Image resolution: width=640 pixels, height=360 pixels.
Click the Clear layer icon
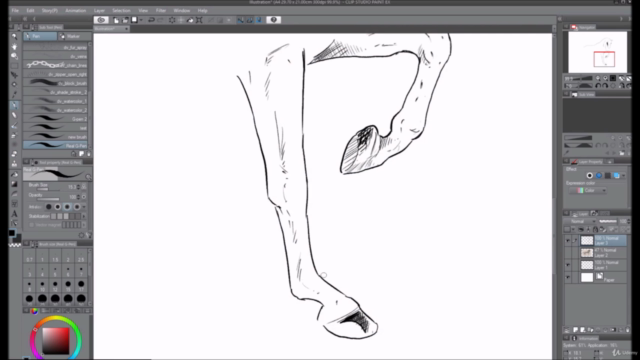pyautogui.click(x=172, y=20)
